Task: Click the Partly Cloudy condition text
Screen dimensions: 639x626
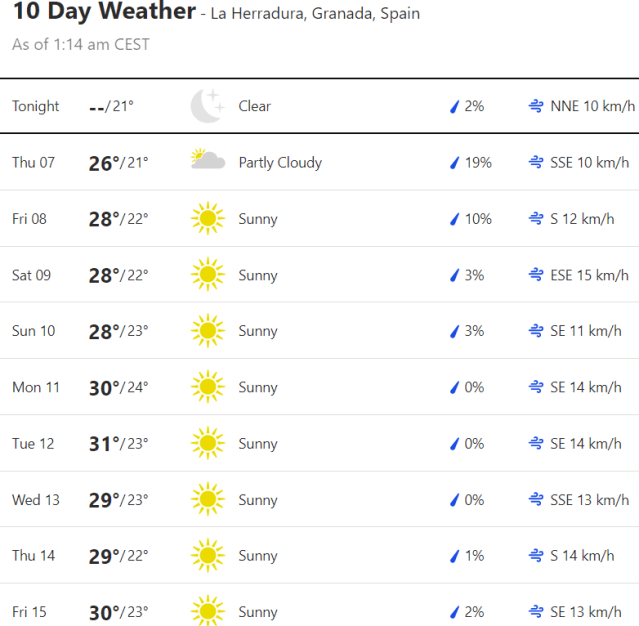Action: click(x=280, y=162)
